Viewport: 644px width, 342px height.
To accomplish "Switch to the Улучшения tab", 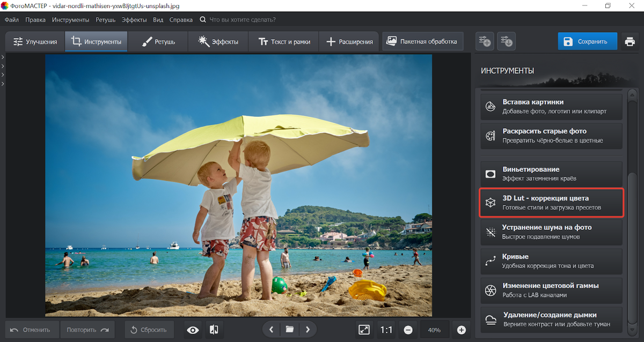I will [35, 41].
